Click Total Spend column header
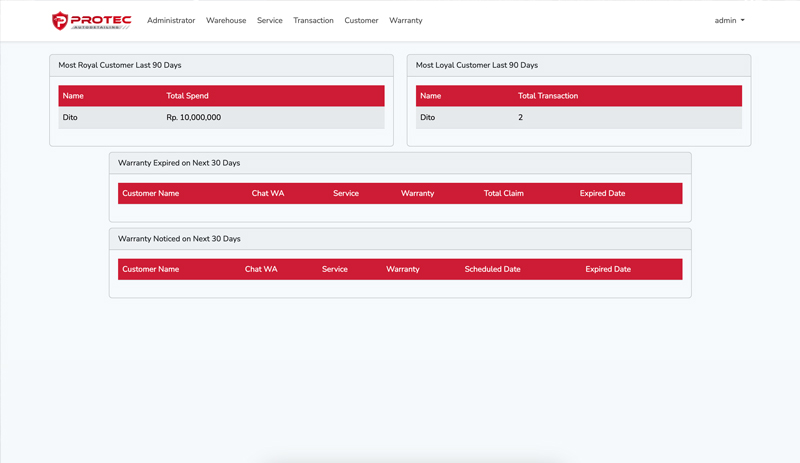The height and width of the screenshot is (463, 800). point(187,96)
